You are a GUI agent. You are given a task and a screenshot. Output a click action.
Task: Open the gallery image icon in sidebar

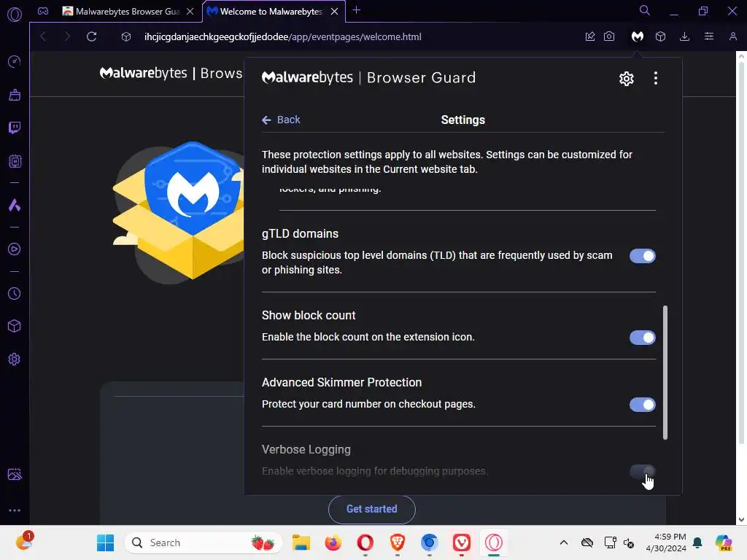[x=15, y=474]
